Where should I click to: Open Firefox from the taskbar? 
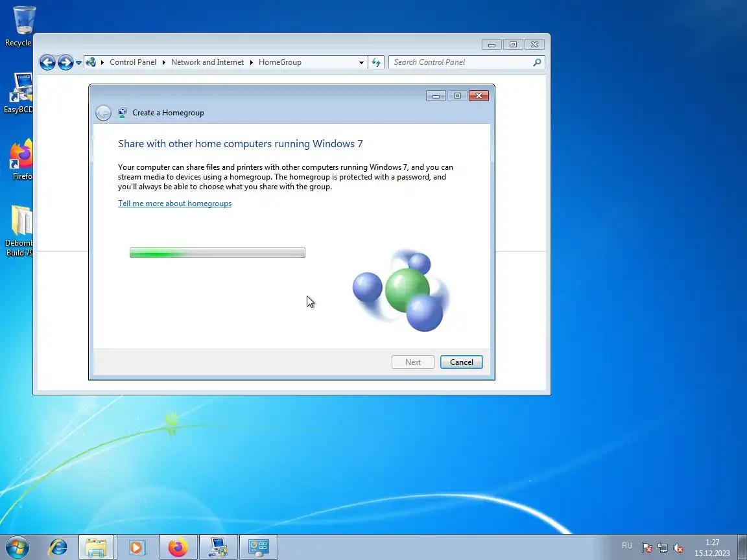tap(178, 548)
